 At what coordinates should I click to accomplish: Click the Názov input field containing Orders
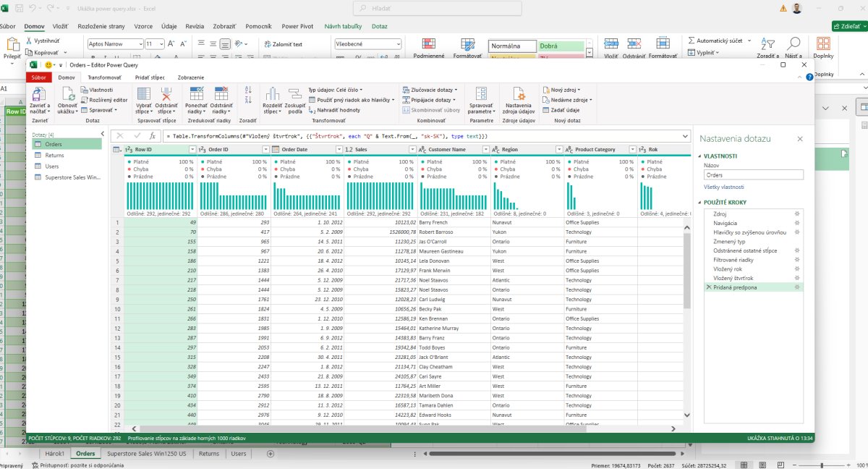tap(753, 174)
